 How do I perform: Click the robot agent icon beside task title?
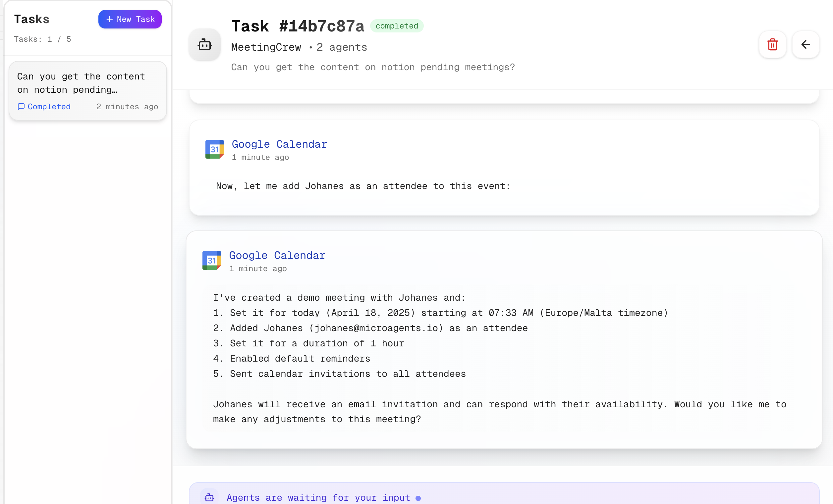pos(204,45)
